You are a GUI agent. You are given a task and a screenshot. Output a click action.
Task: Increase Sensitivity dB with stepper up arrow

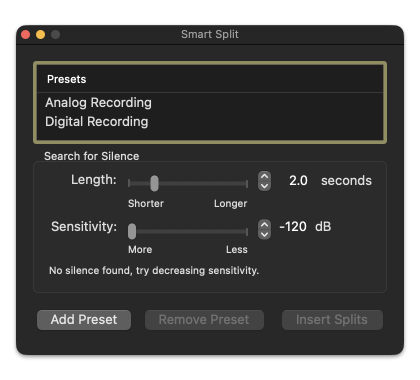coord(264,225)
